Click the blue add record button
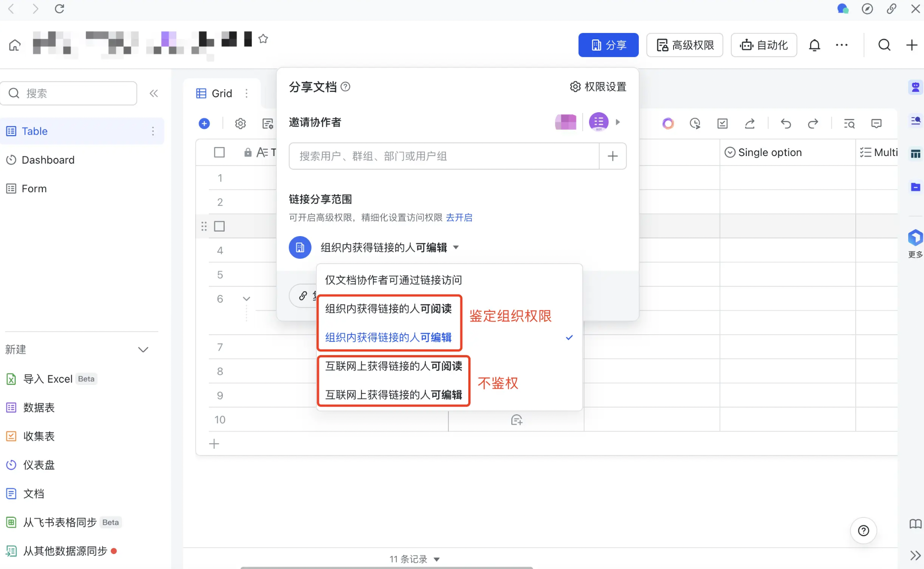Image resolution: width=924 pixels, height=569 pixels. point(204,123)
